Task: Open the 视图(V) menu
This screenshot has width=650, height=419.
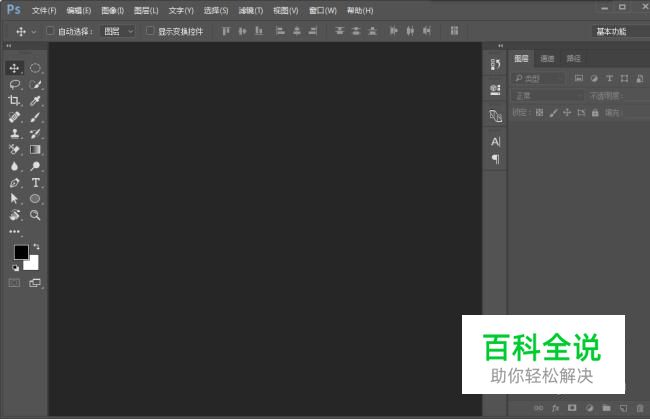Action: click(286, 11)
